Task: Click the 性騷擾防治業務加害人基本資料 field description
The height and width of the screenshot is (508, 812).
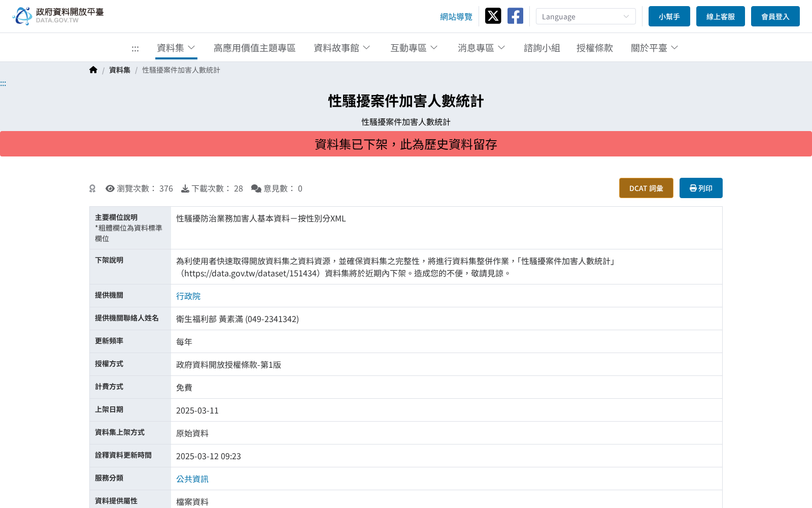Action: click(x=261, y=218)
